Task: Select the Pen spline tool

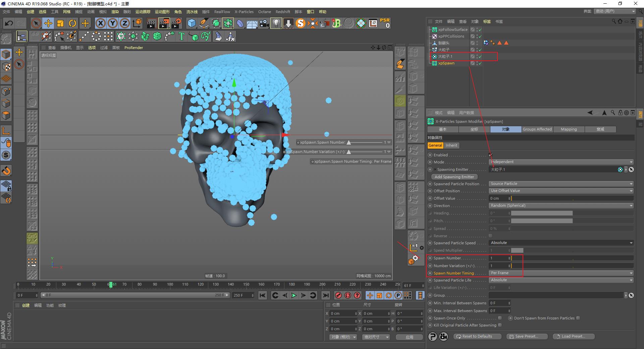Action: [x=204, y=23]
